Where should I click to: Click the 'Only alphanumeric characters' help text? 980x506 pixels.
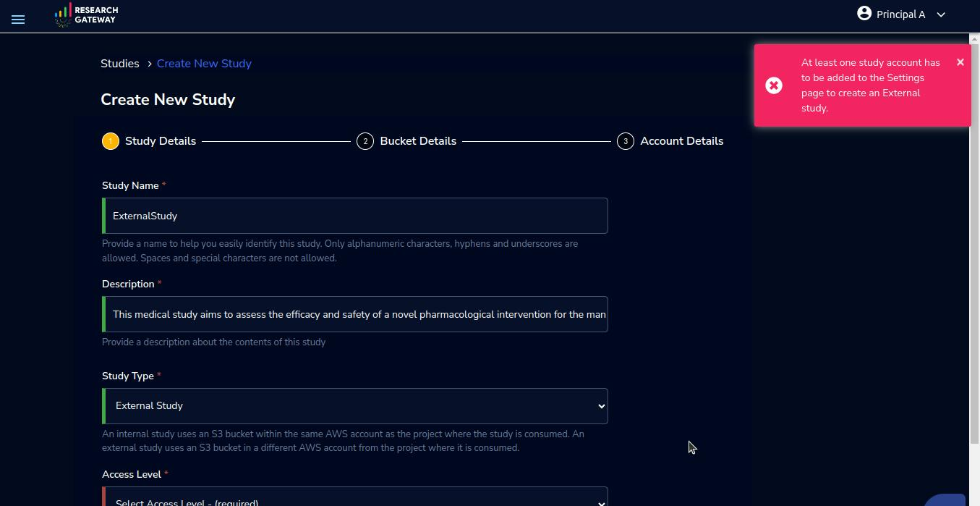(340, 250)
